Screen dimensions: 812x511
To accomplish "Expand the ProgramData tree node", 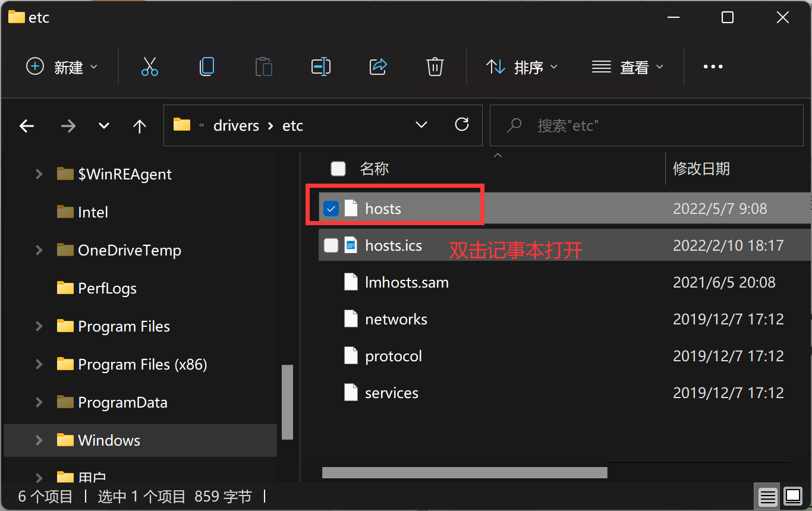I will click(x=39, y=402).
